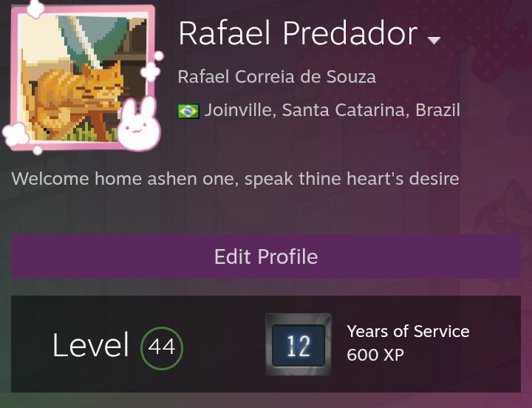Expand the dropdown arrow beside Rafael Predador
532x408 pixels.
pyautogui.click(x=434, y=40)
